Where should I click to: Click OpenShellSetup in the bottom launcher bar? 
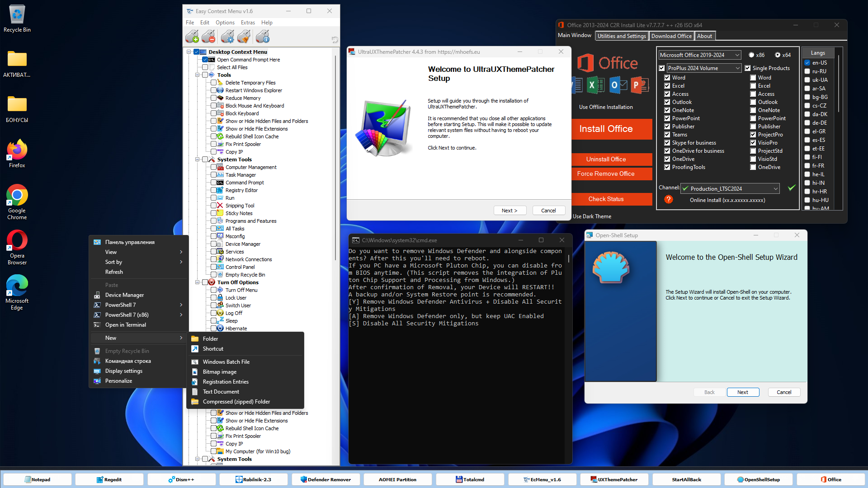coord(759,479)
